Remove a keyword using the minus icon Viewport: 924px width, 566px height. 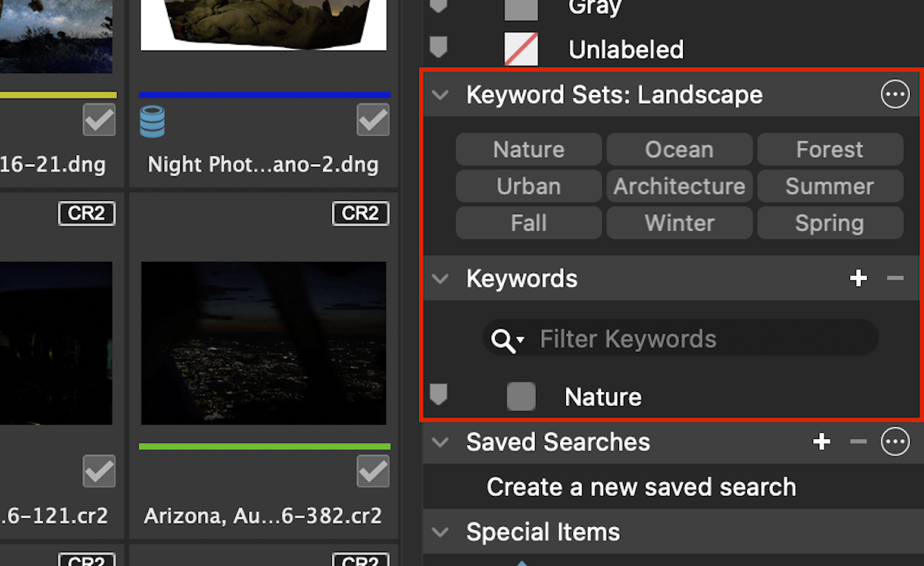(x=896, y=279)
